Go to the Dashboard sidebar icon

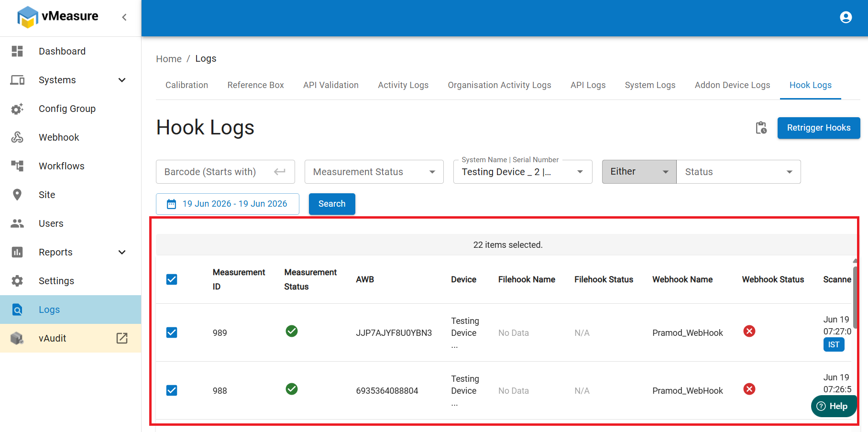point(17,51)
